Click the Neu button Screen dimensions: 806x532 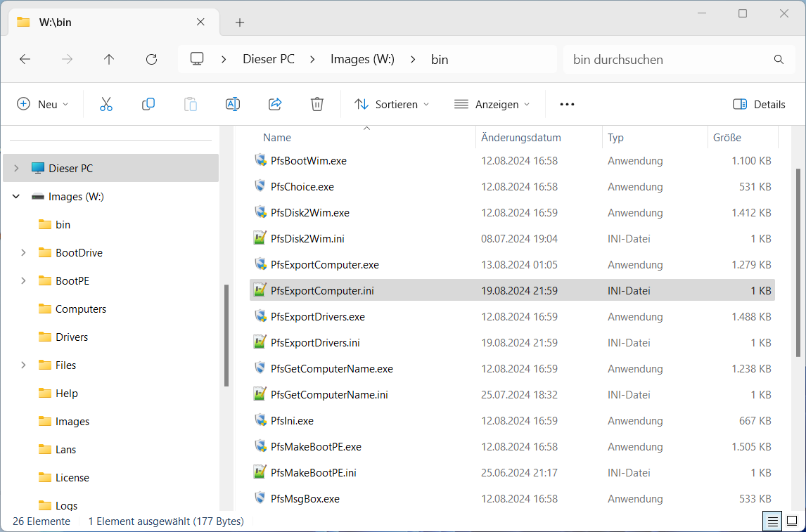(43, 104)
